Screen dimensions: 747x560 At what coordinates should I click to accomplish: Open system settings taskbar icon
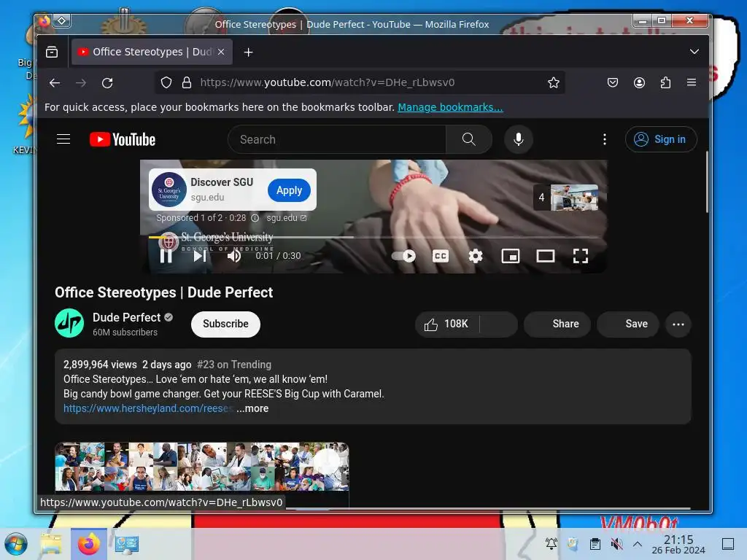[x=126, y=544]
